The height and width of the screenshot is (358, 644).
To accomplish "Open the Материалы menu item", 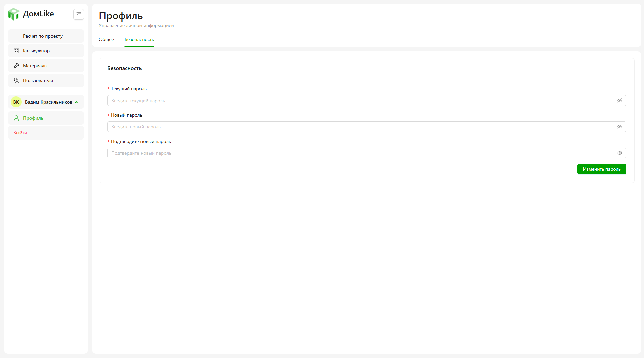I will tap(35, 66).
